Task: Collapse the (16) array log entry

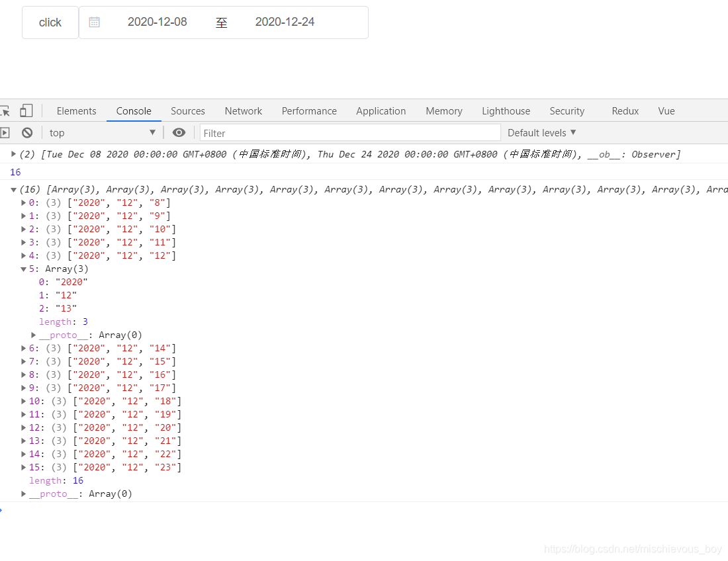Action: [x=13, y=189]
